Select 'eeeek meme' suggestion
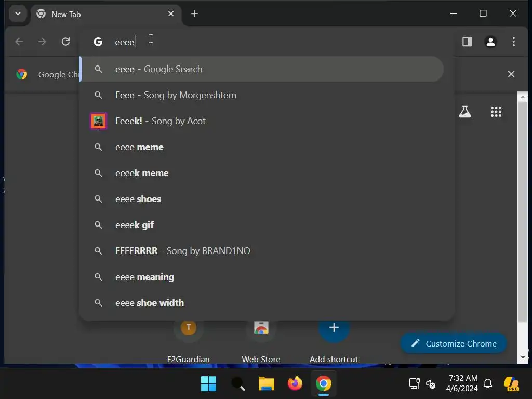This screenshot has width=532, height=399. click(262, 173)
